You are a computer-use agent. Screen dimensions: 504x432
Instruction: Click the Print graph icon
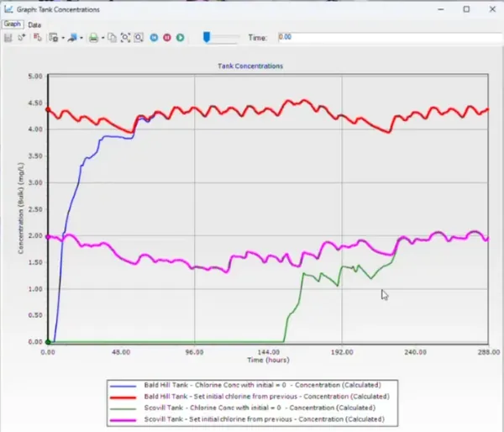tap(93, 38)
